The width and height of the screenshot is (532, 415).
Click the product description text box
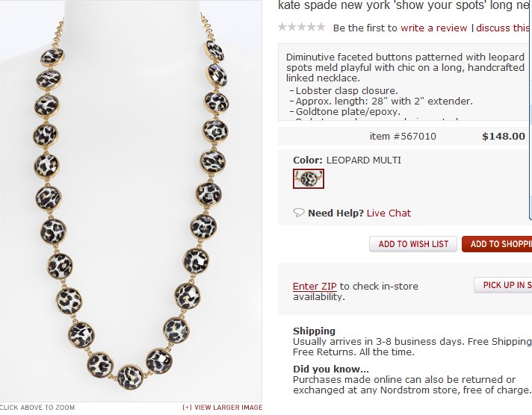405,82
